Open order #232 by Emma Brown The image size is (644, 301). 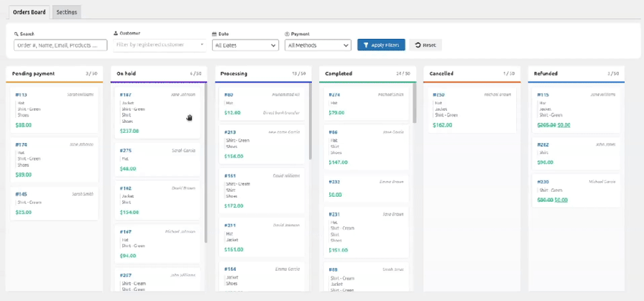point(367,188)
